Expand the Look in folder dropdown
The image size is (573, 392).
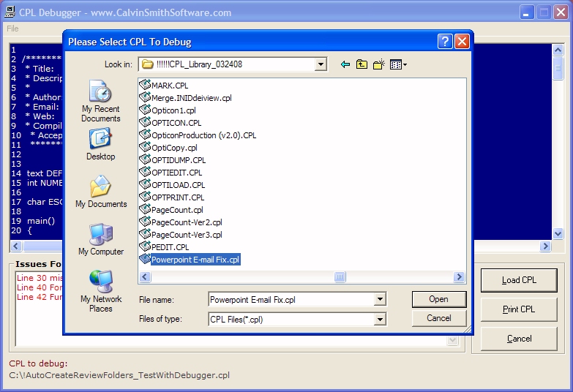[x=321, y=64]
